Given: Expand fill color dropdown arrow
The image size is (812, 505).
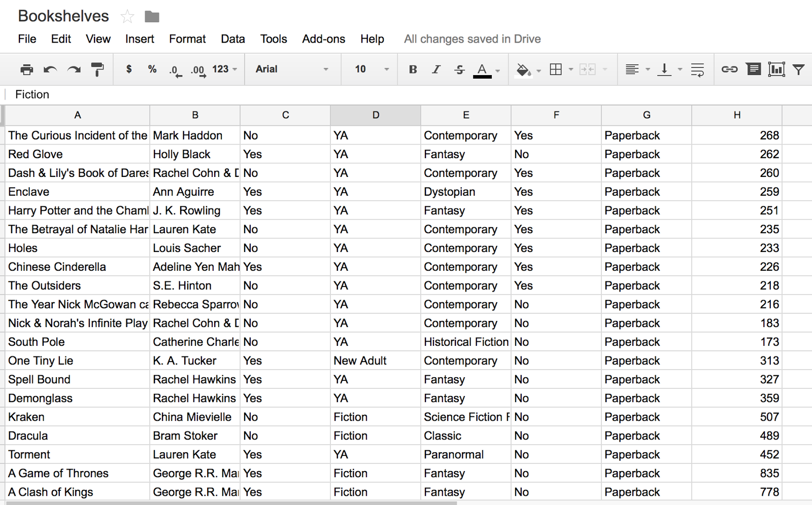Looking at the screenshot, I should 538,70.
